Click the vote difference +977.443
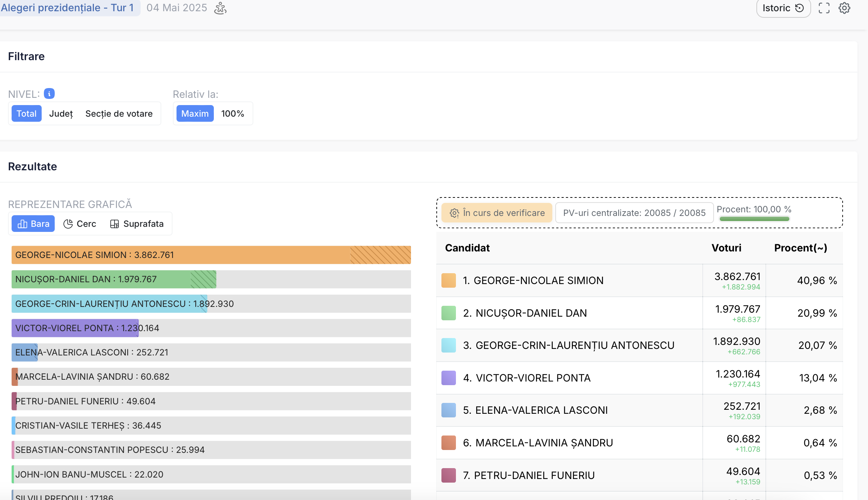Image resolution: width=868 pixels, height=500 pixels. click(x=744, y=384)
